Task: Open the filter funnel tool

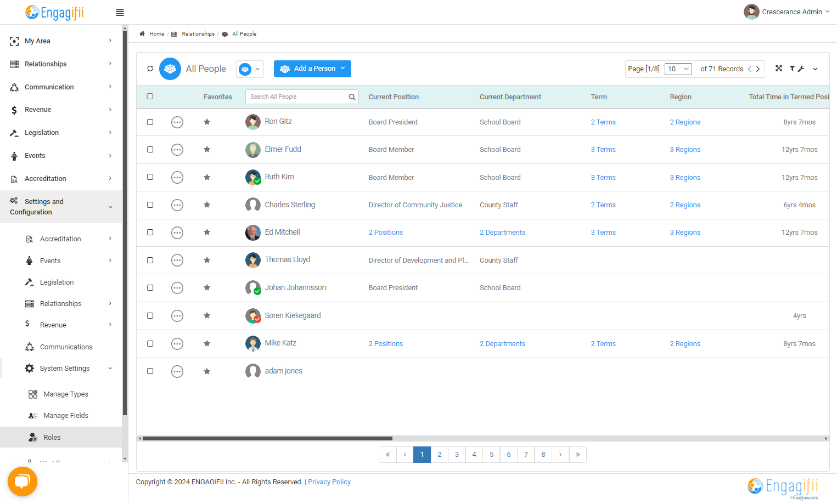Action: point(792,69)
